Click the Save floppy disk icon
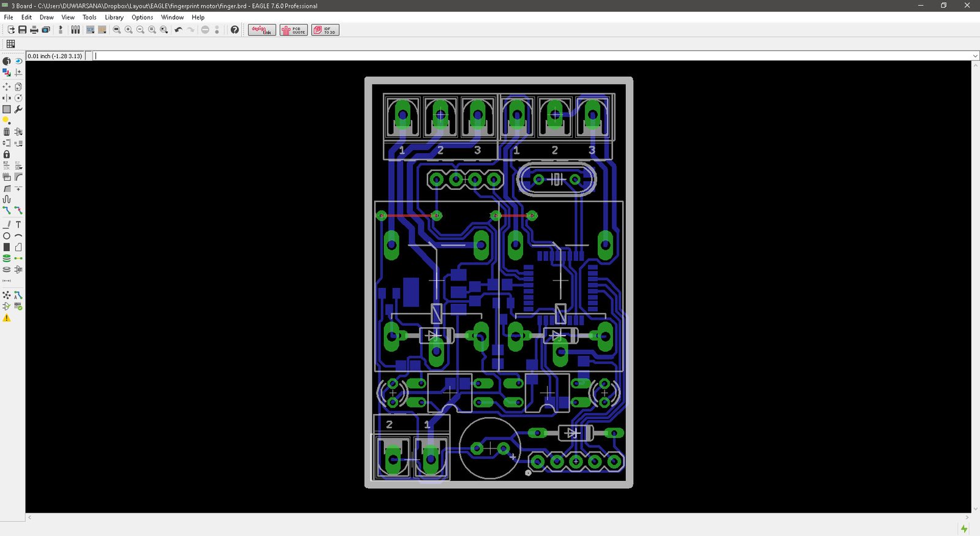Screen dimensions: 980x536 click(23, 29)
